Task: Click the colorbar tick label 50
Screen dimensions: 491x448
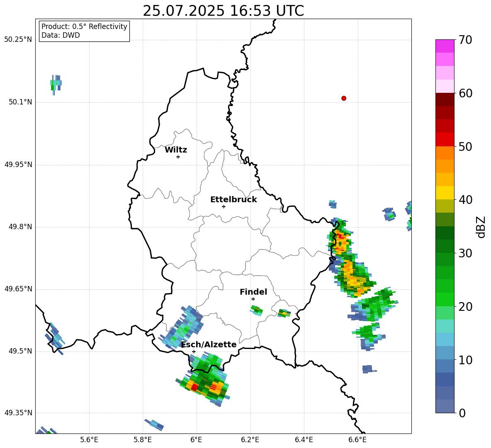Action: click(x=465, y=147)
